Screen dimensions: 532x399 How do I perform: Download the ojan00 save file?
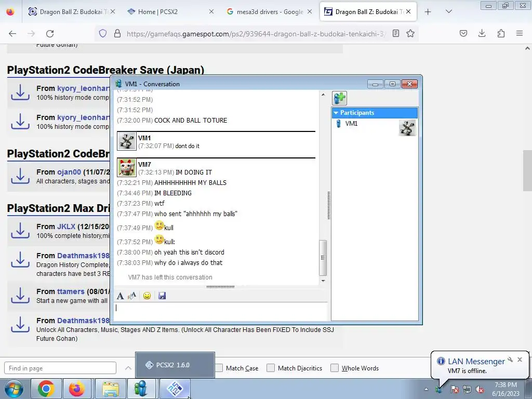pyautogui.click(x=20, y=176)
